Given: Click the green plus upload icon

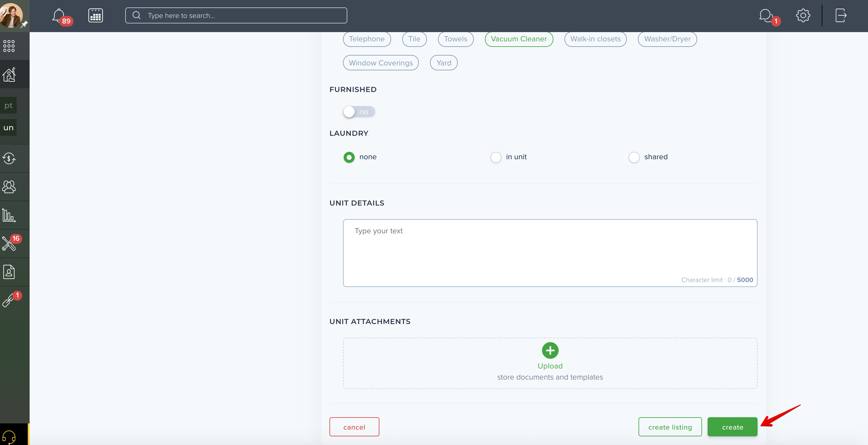Looking at the screenshot, I should pos(550,351).
